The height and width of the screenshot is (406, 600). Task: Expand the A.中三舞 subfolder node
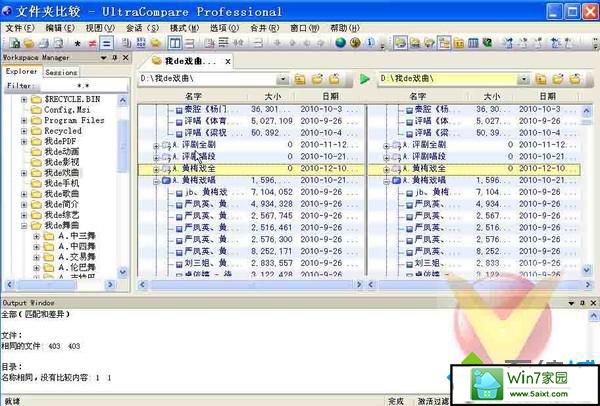point(36,236)
